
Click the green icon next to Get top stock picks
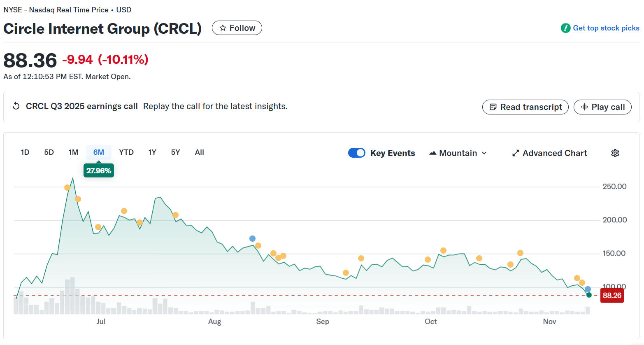(x=566, y=28)
